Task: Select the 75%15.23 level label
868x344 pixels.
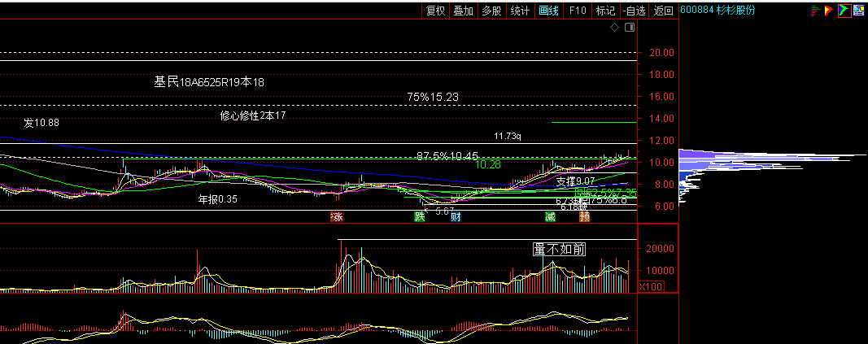Action: (x=433, y=97)
